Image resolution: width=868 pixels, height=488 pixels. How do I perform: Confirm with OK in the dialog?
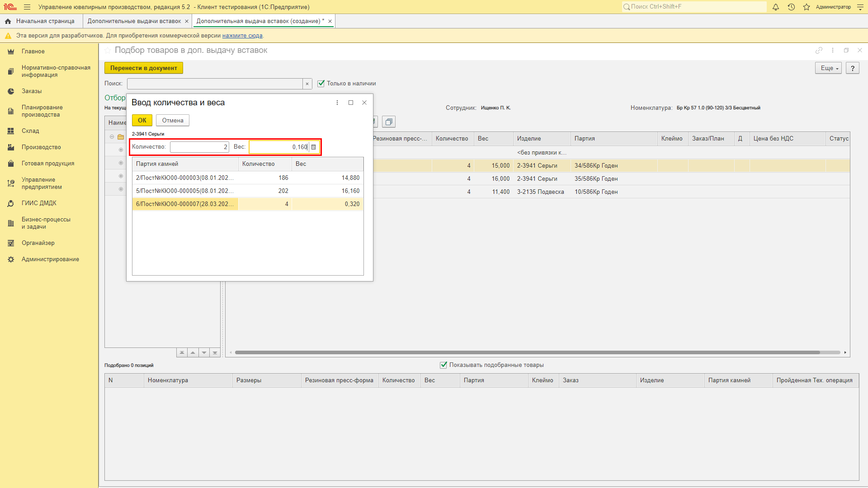click(x=142, y=121)
